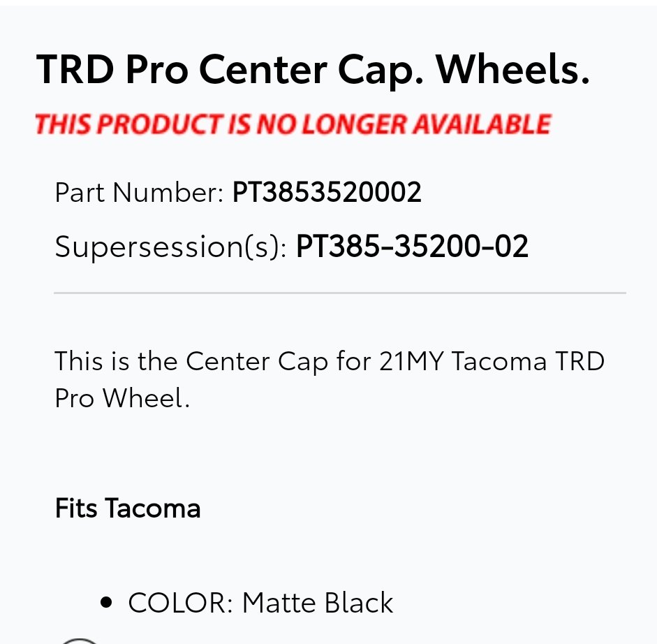Viewport: 657px width, 644px height.
Task: Select part number PT3853520002
Action: (327, 193)
